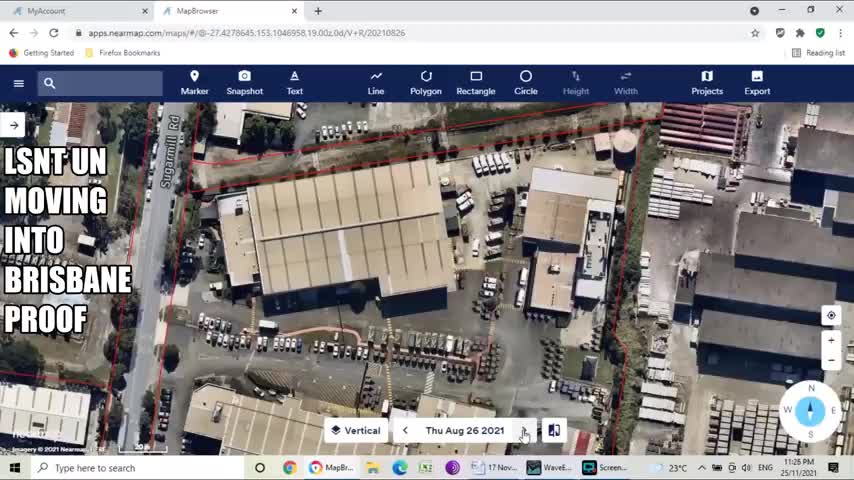The width and height of the screenshot is (854, 480).
Task: Zoom in on the map
Action: (831, 341)
